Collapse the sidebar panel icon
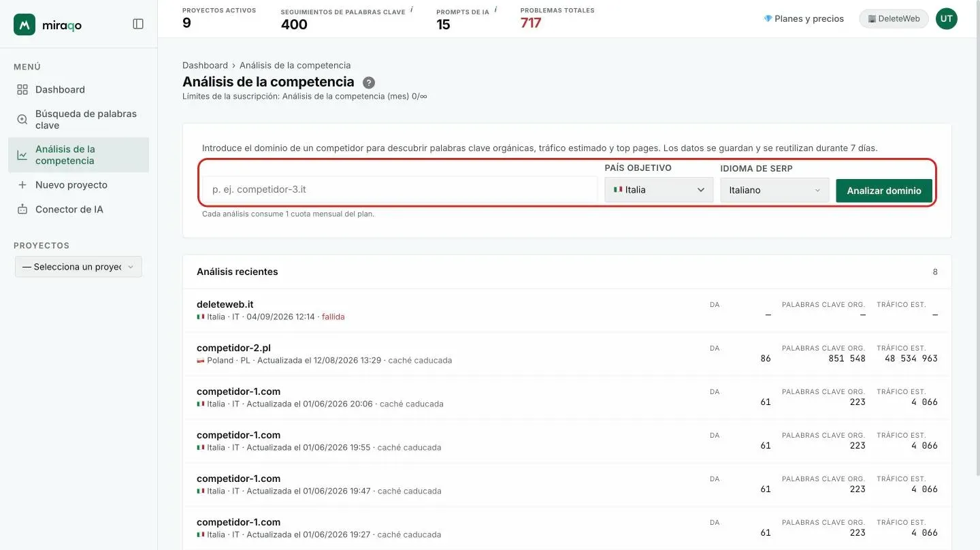Image resolution: width=980 pixels, height=550 pixels. [x=138, y=24]
